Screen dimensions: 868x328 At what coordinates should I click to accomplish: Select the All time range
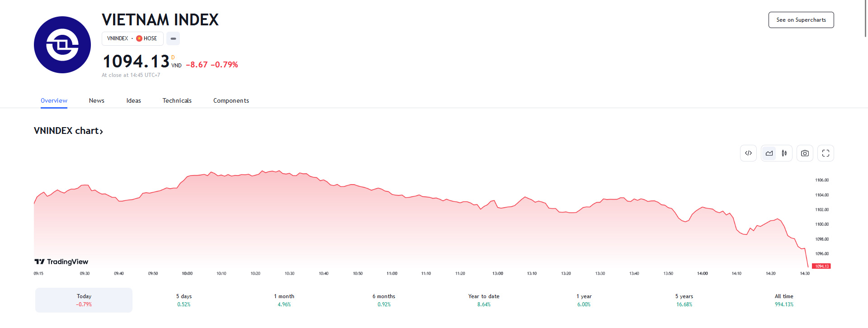pyautogui.click(x=784, y=300)
